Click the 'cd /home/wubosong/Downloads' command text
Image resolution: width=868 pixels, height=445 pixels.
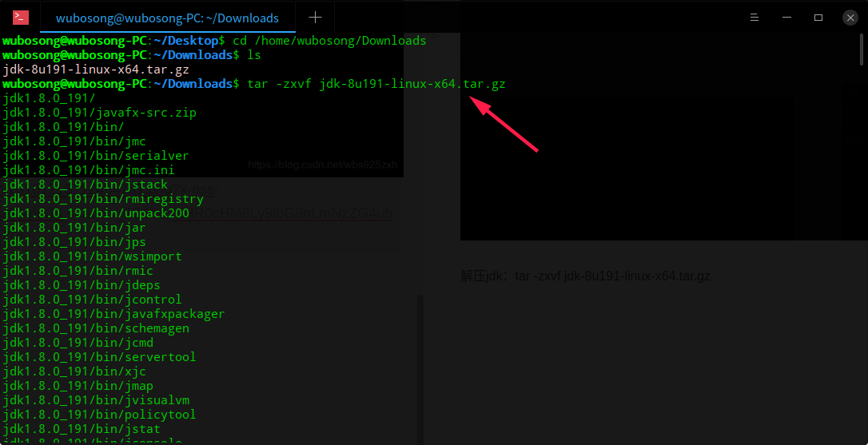point(329,41)
